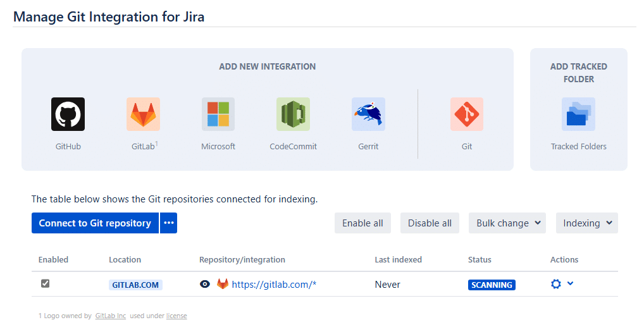Uncheck the Enabled checkbox for gitlab.com
This screenshot has width=644, height=327.
pos(45,283)
